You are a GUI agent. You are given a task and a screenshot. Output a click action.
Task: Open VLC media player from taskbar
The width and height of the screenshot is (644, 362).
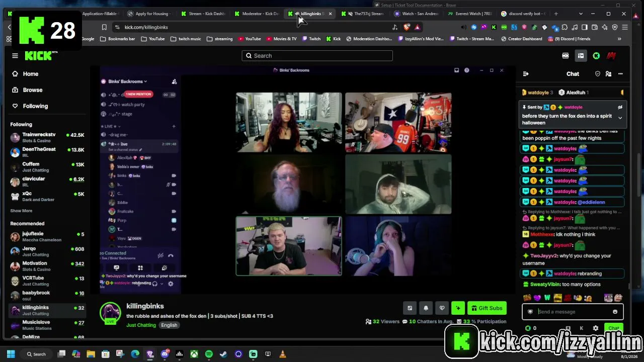[282, 354]
